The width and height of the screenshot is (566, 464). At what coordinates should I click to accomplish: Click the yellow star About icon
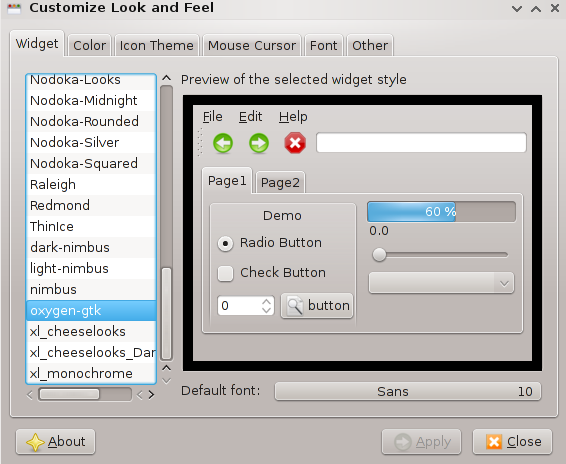[x=35, y=442]
